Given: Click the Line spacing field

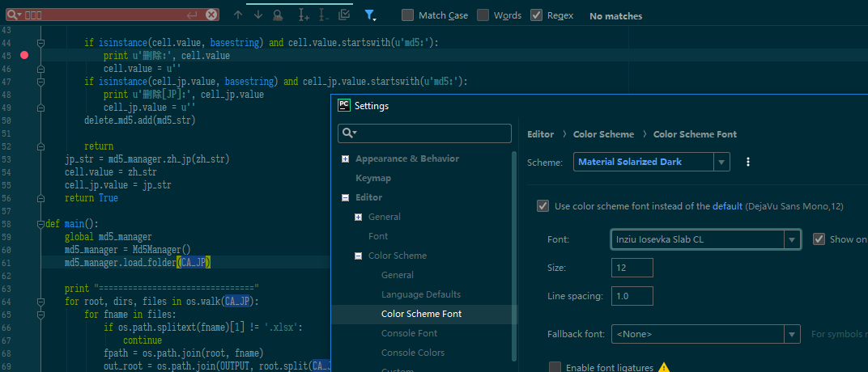Looking at the screenshot, I should pos(632,296).
